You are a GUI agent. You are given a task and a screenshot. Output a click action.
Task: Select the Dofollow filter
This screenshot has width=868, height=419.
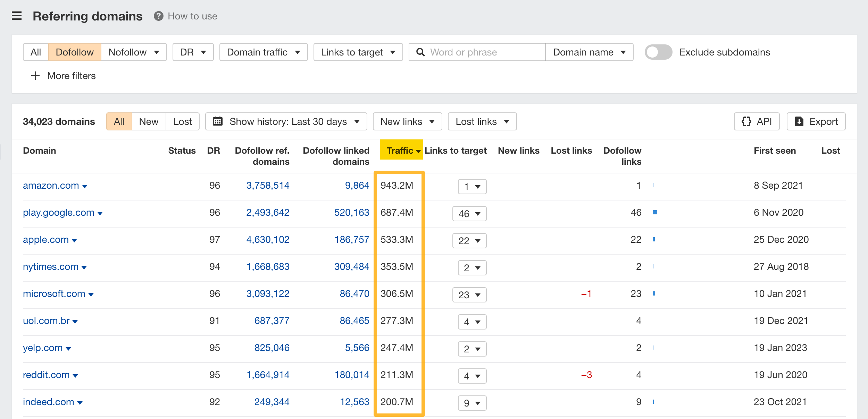[x=75, y=52]
